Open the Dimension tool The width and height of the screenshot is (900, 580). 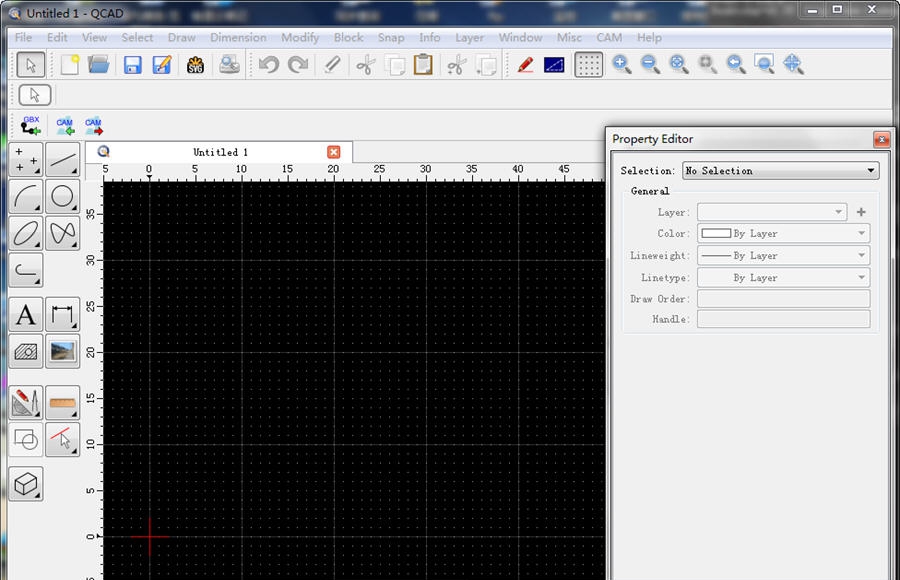(63, 315)
